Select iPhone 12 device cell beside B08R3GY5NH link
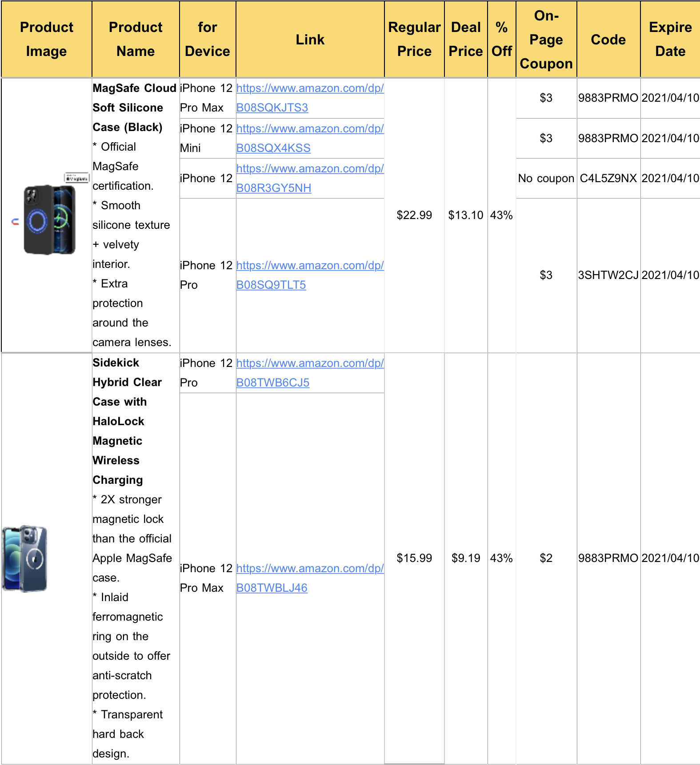 [x=208, y=178]
